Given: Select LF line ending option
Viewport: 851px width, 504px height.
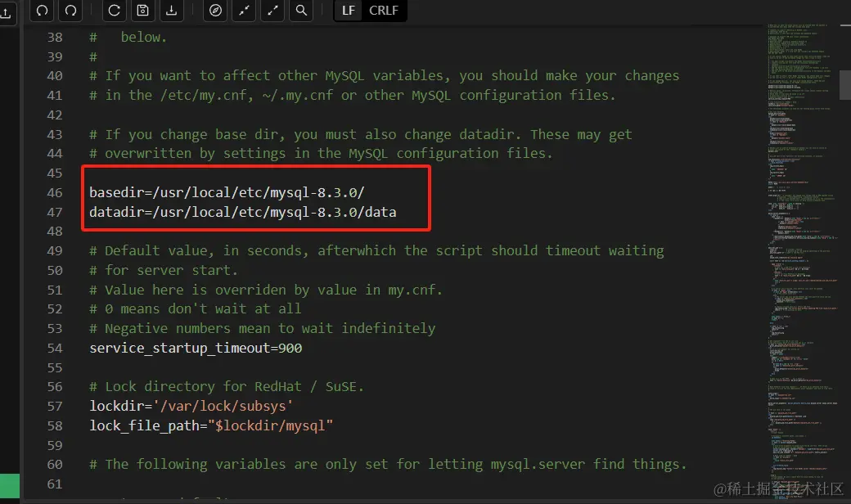Looking at the screenshot, I should tap(349, 11).
